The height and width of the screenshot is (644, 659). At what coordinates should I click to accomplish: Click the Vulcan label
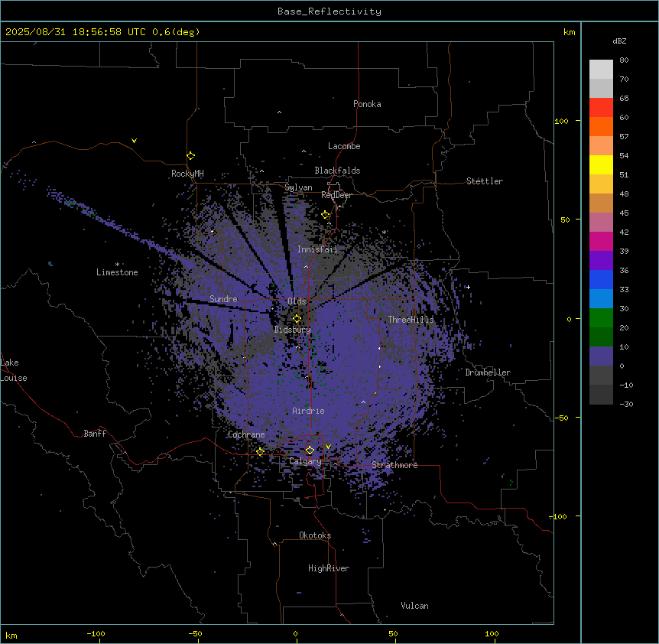pos(415,606)
